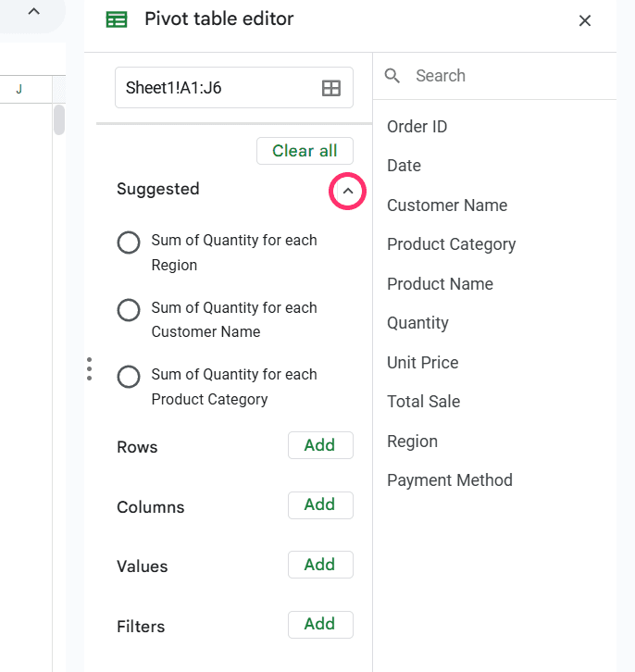Screen dimensions: 635x672
Task: Collapse the Suggested section chevron
Action: pos(347,192)
